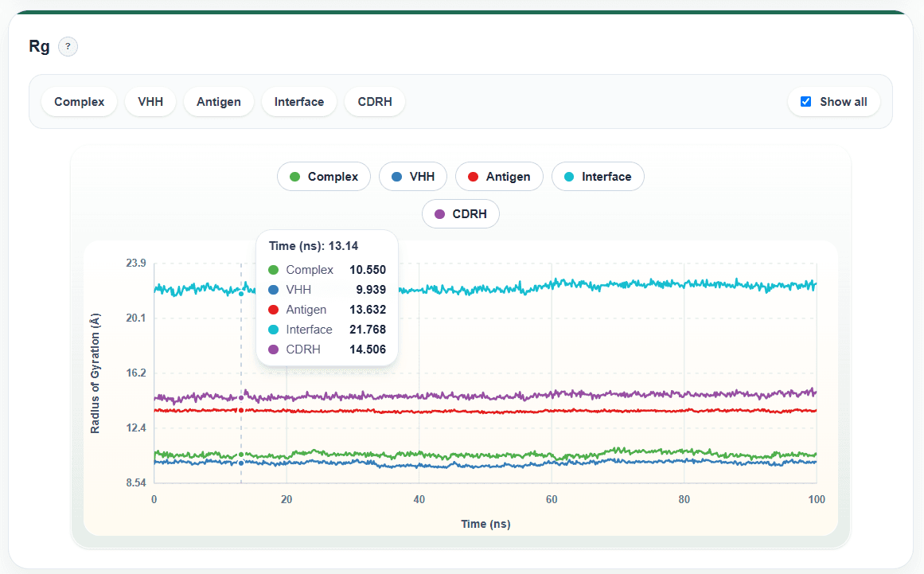
Task: Select the VHH filter button
Action: pos(150,101)
